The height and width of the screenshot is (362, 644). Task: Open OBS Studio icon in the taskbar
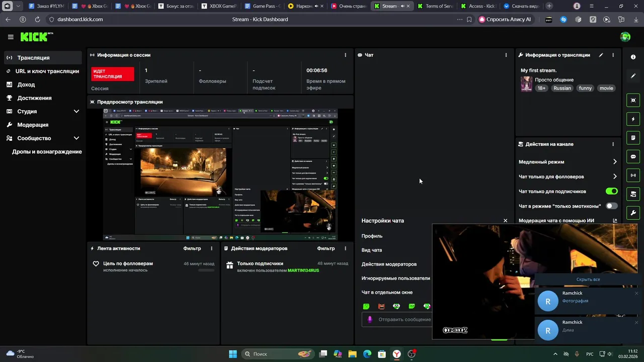coord(412,354)
